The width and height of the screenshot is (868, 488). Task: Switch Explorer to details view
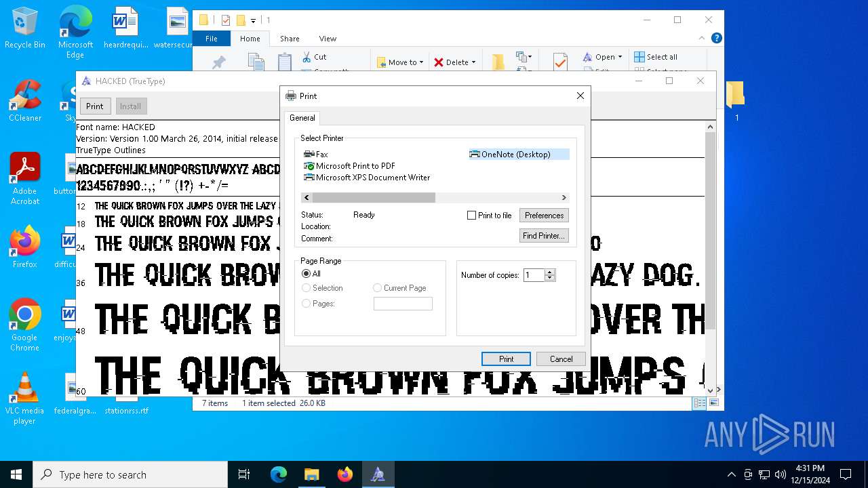699,403
